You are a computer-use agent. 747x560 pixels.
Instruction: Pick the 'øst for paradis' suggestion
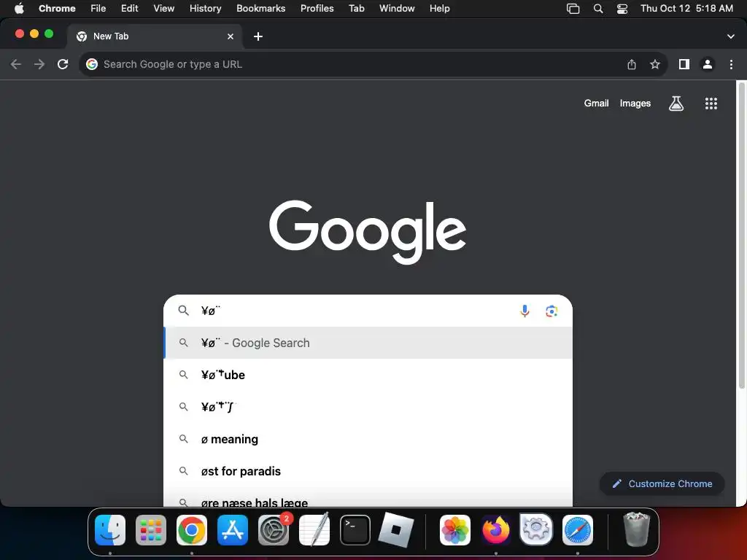point(368,471)
